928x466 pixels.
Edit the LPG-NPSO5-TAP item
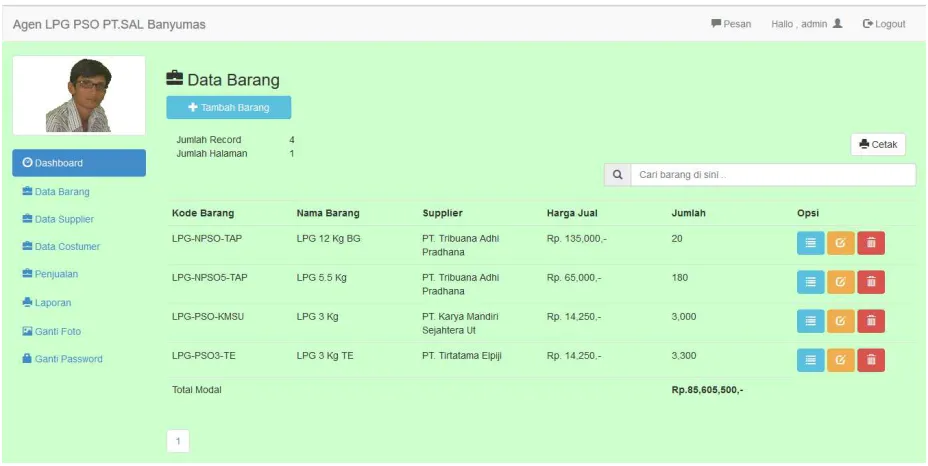tap(840, 282)
